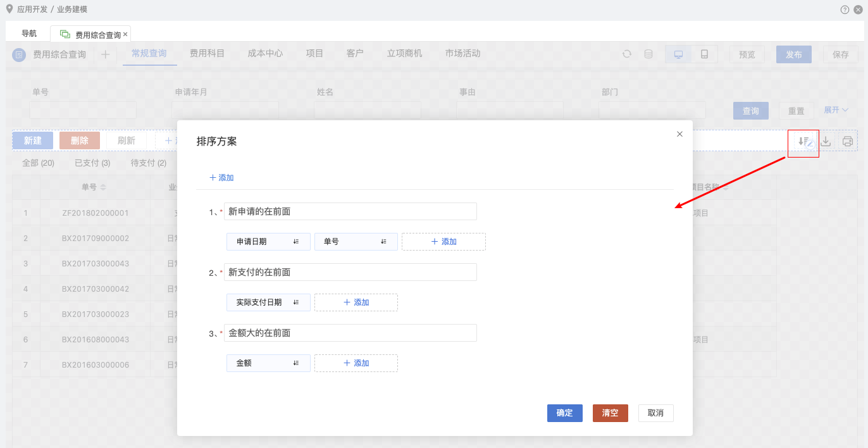Switch to mobile device preview mode
The width and height of the screenshot is (868, 448).
[x=704, y=54]
